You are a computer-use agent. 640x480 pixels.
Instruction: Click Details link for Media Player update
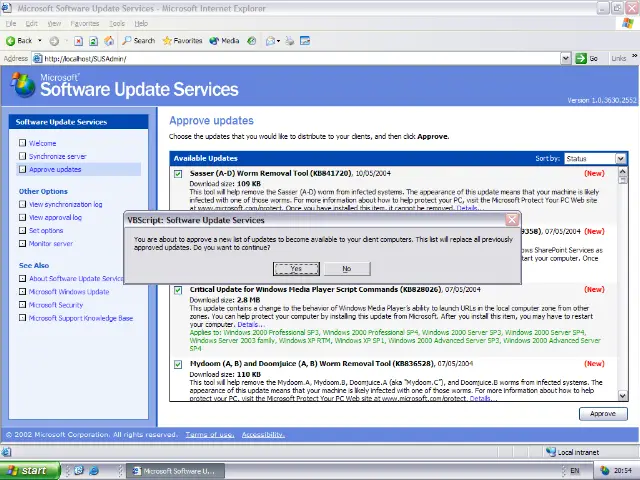coord(251,324)
